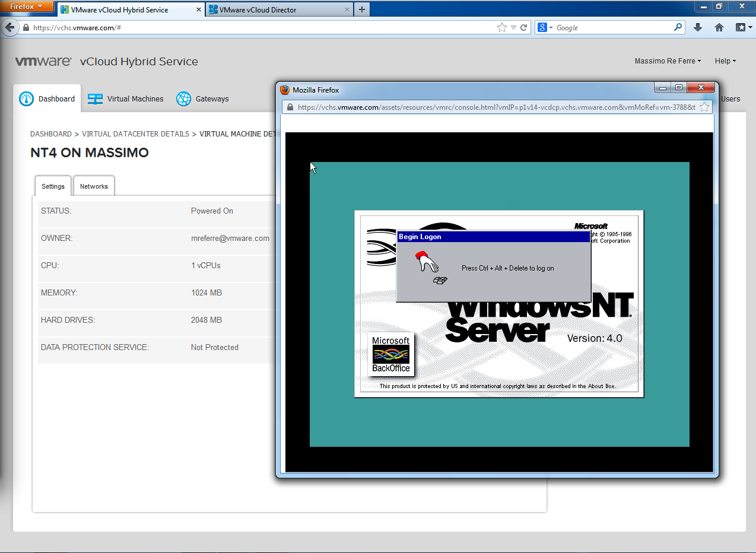Click the 1 vCPUs value
Image resolution: width=756 pixels, height=553 pixels.
(206, 265)
